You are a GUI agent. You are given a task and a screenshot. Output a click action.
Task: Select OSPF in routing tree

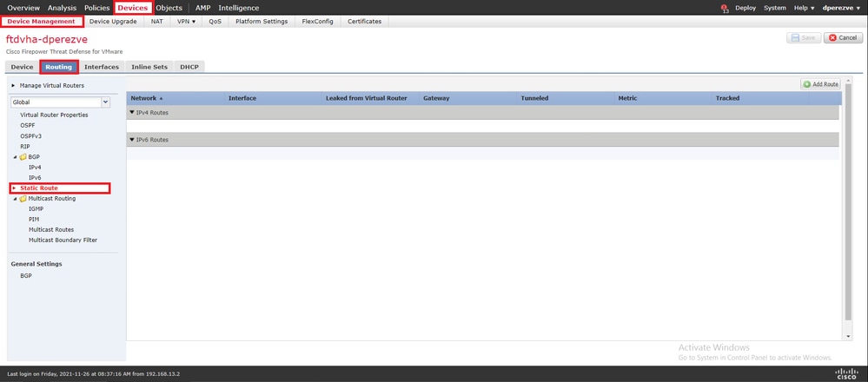28,126
